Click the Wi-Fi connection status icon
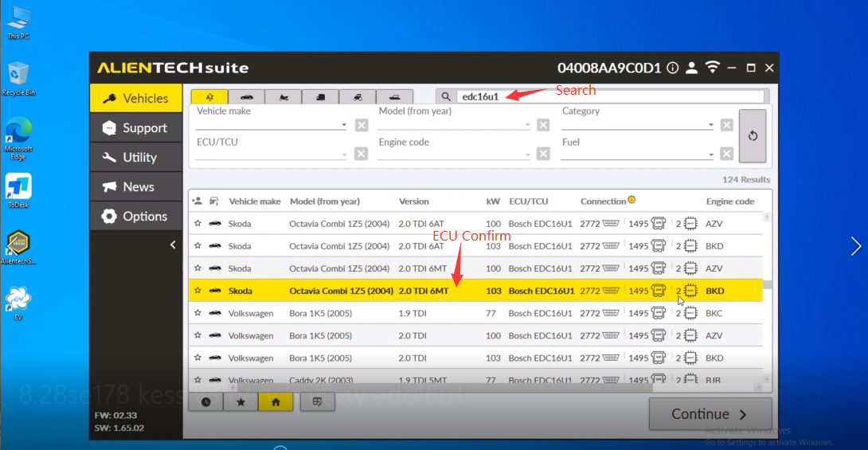868x450 pixels. pos(713,68)
